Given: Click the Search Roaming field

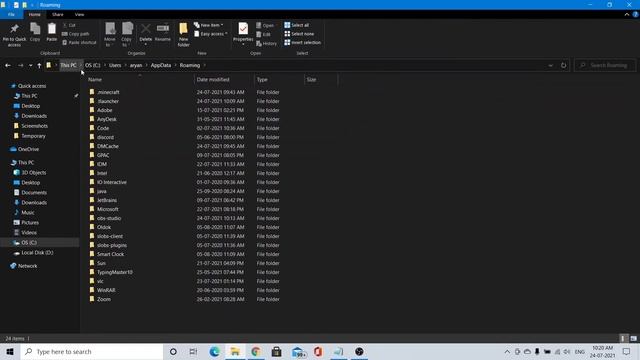Looking at the screenshot, I should (605, 65).
